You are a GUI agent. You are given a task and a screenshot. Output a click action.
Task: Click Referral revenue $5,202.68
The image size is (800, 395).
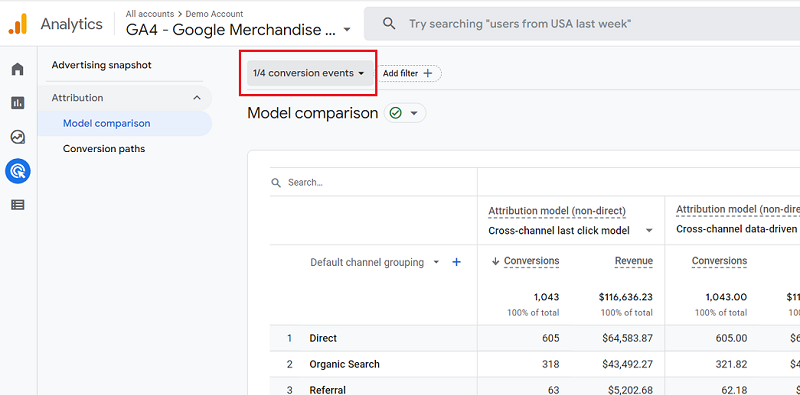click(x=630, y=390)
